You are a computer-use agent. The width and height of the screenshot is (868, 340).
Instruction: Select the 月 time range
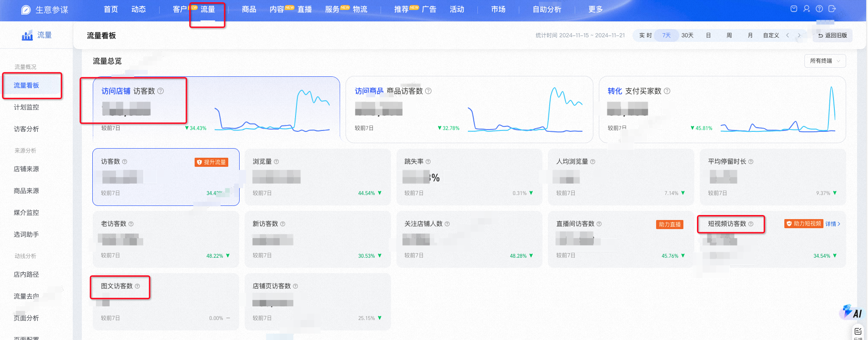pyautogui.click(x=750, y=35)
